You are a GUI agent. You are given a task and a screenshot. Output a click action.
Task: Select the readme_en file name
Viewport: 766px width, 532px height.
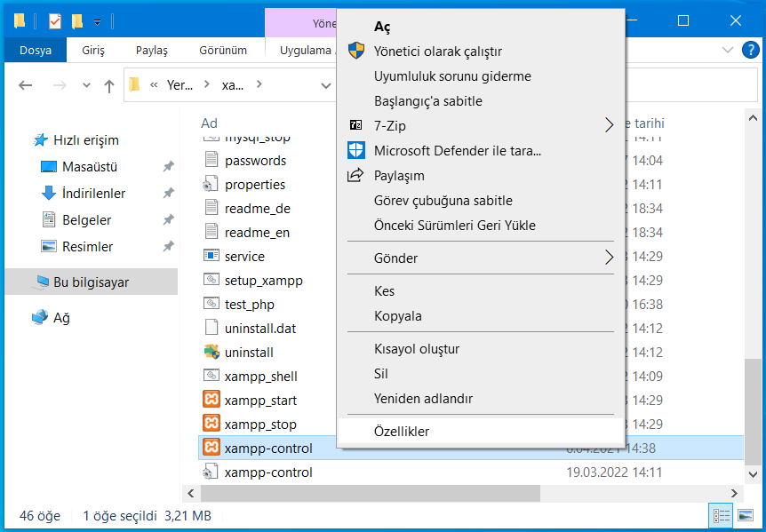pos(257,233)
